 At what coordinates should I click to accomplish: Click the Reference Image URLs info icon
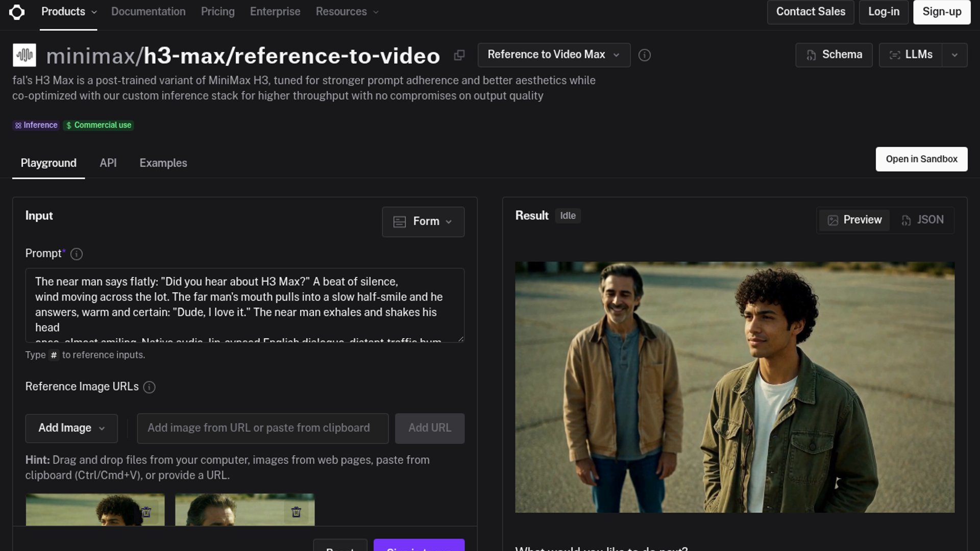[x=149, y=387]
